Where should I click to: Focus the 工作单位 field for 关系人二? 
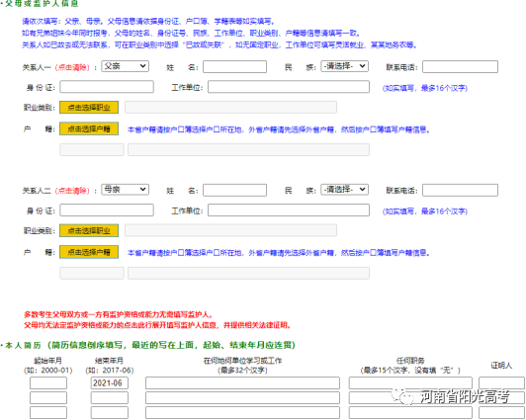pos(289,210)
